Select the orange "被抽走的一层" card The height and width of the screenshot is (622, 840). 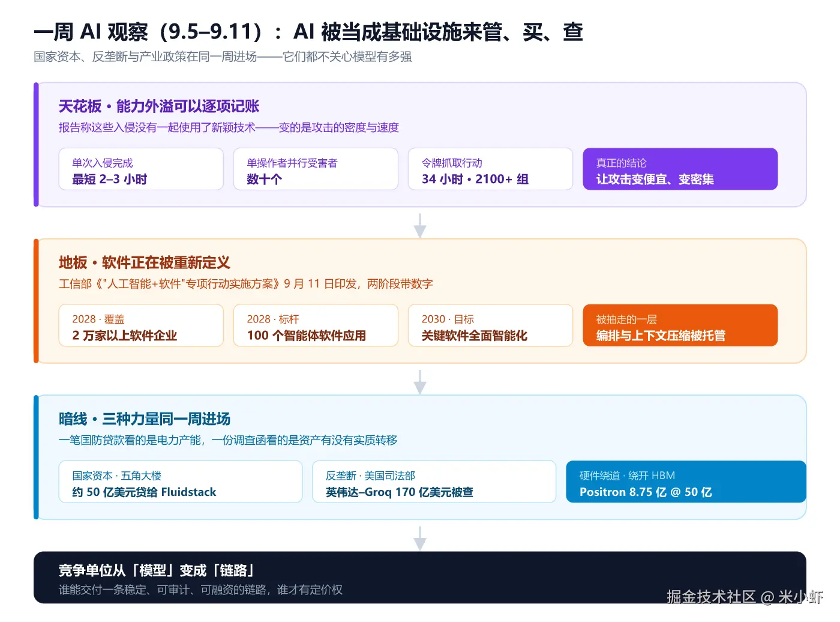[680, 325]
